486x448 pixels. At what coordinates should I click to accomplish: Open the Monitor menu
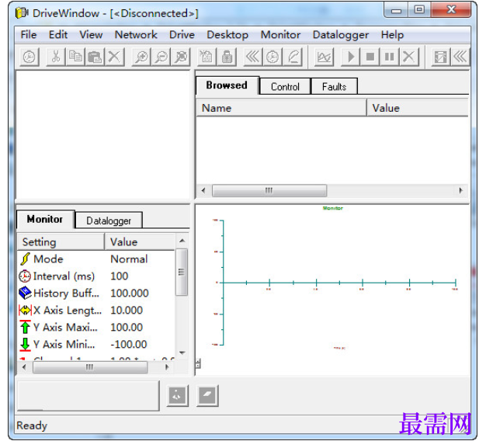tap(280, 35)
